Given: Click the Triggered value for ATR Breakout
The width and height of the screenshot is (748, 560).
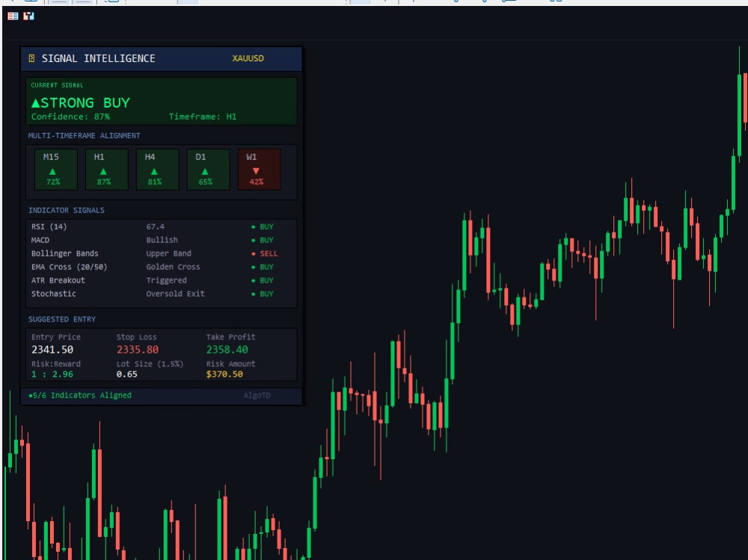Looking at the screenshot, I should [166, 280].
